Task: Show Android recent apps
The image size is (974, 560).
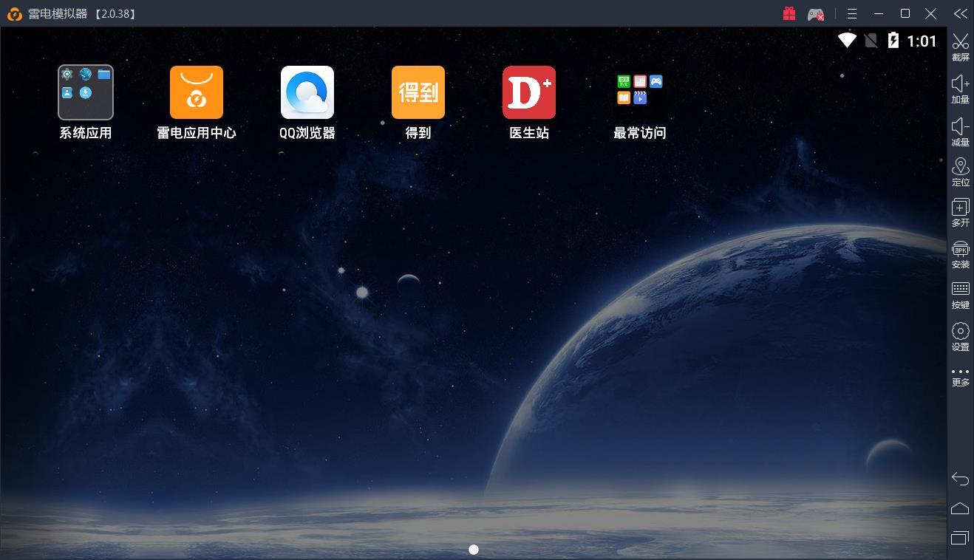Action: pos(960,537)
